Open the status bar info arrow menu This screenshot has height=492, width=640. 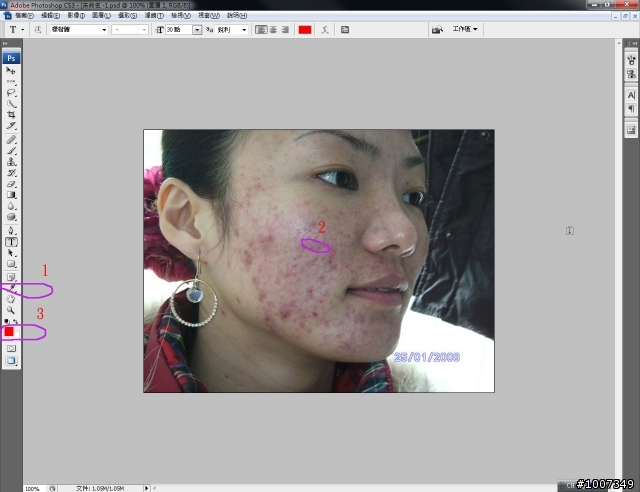tap(147, 488)
